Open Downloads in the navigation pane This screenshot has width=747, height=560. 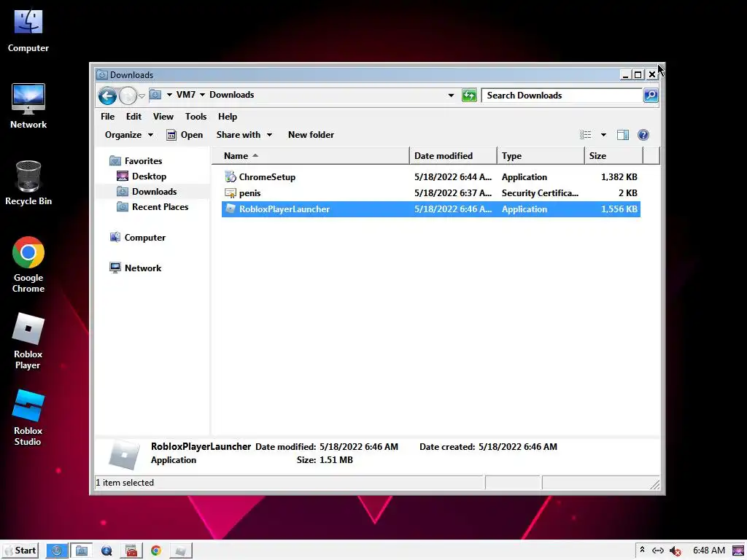point(147,192)
